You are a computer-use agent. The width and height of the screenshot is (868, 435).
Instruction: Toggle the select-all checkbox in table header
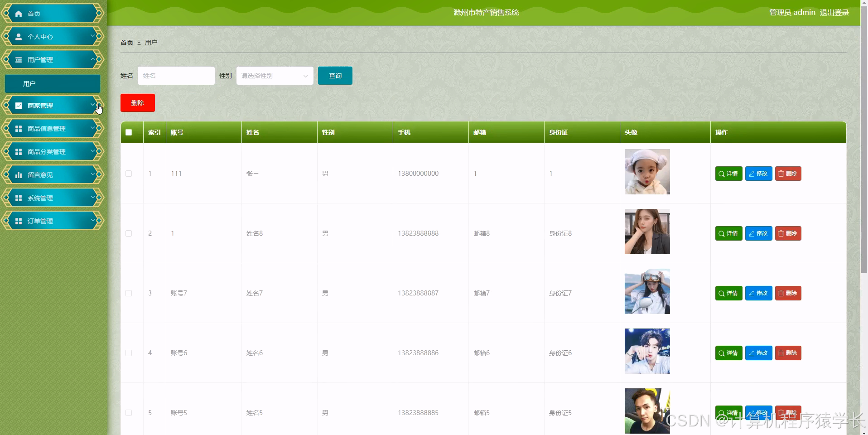[x=129, y=132]
